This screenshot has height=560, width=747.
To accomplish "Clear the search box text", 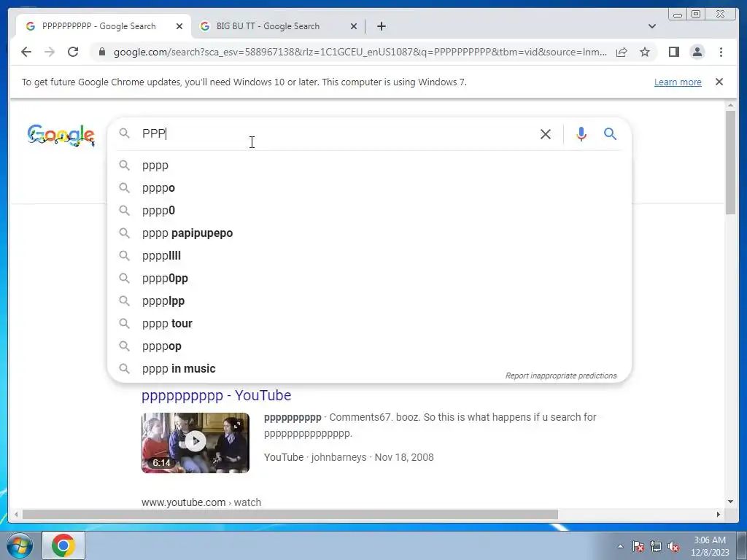I will click(x=546, y=134).
